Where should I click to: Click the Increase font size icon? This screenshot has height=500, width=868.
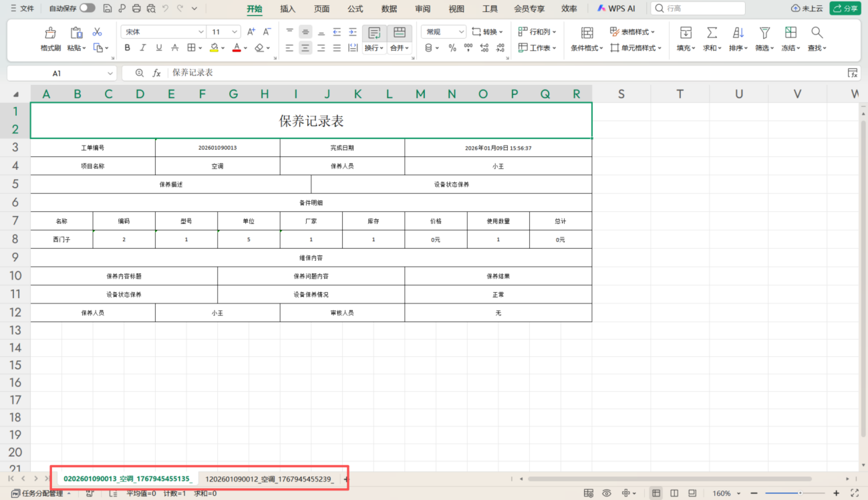click(x=251, y=32)
